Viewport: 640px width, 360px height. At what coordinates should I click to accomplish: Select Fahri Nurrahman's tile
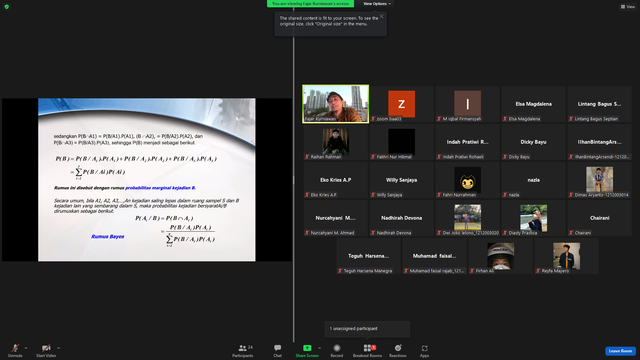(x=467, y=180)
